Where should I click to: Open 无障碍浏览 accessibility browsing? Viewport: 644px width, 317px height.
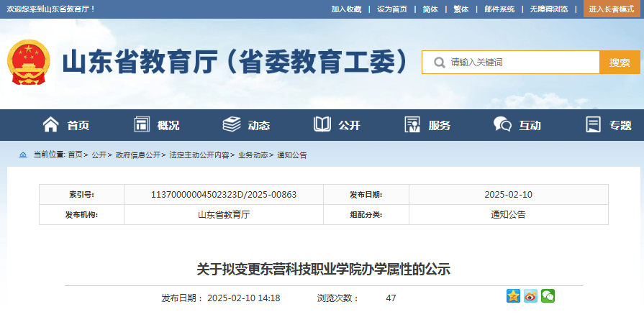tap(549, 9)
